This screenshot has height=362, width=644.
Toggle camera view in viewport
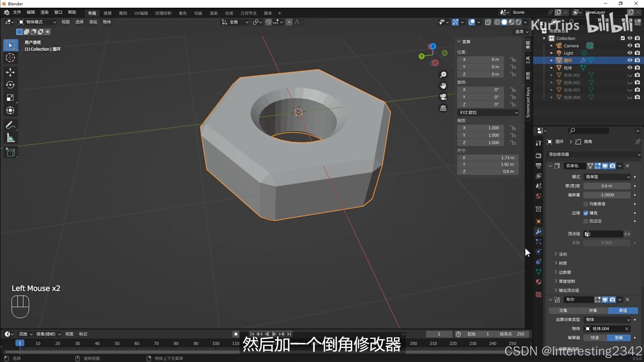tap(443, 97)
